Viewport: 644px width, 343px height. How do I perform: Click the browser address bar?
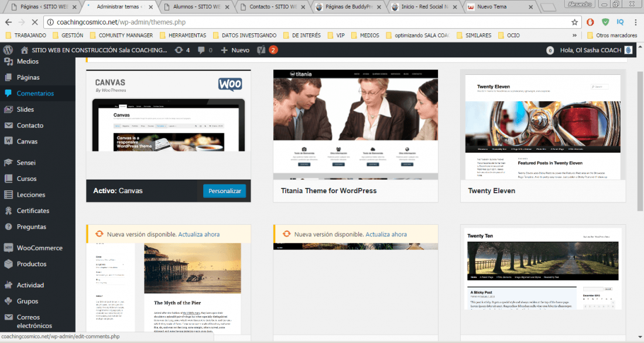point(312,22)
